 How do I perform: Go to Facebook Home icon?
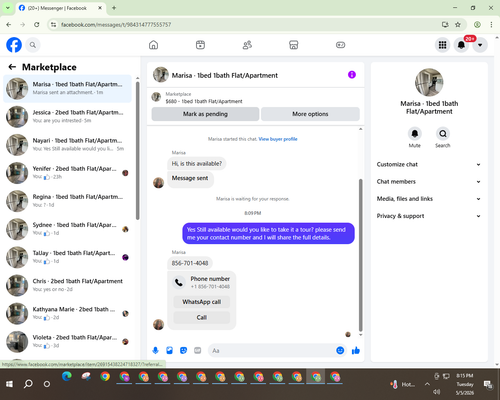tap(153, 45)
